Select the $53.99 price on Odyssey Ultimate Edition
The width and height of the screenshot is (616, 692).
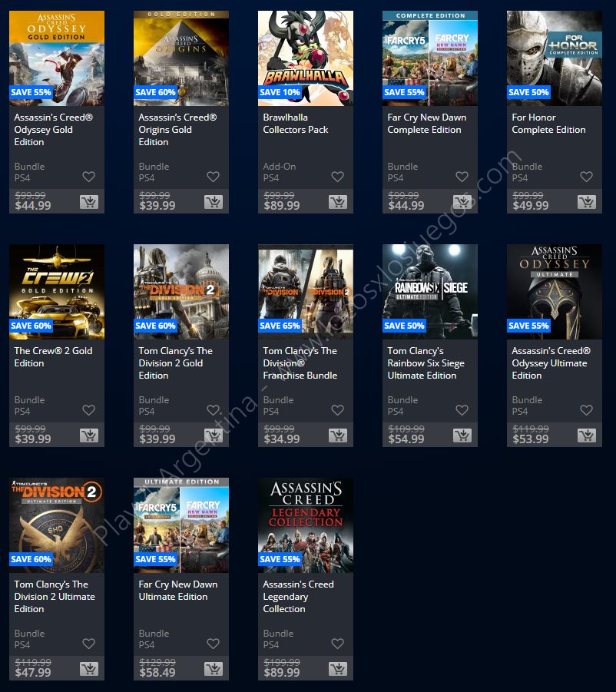[x=531, y=439]
